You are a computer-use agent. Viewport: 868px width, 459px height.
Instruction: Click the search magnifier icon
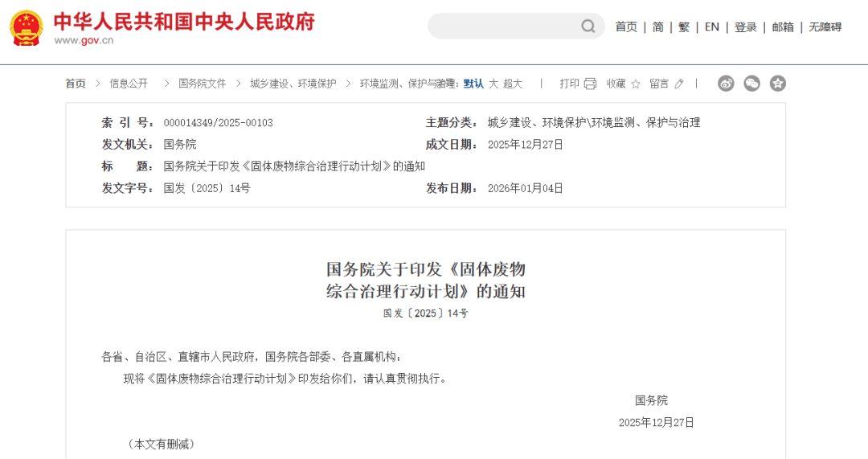[588, 27]
